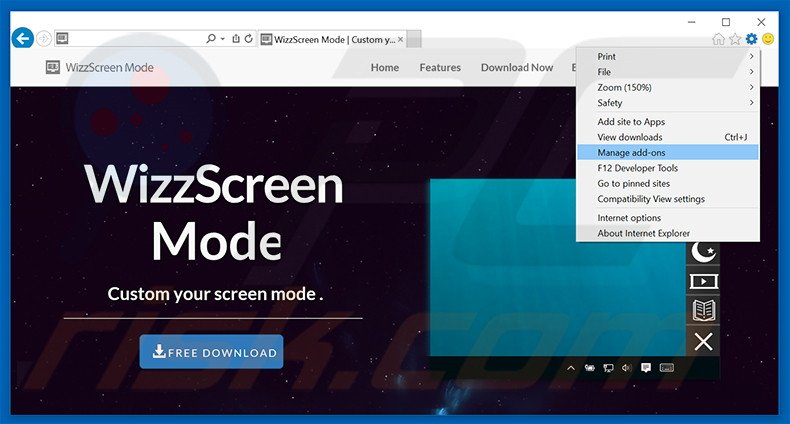Click the WizzScreen Mode header text
Viewport: 790px width, 424px height.
click(x=110, y=67)
